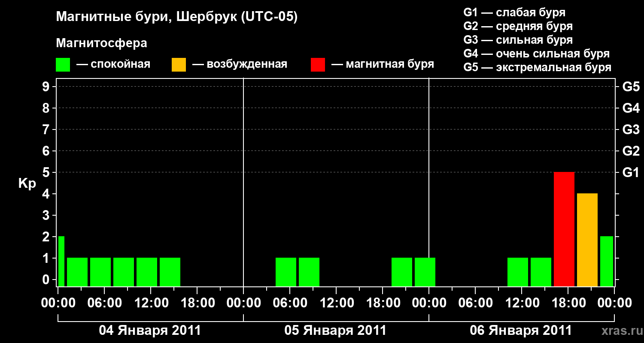Click the '04 Января 2011' date label

point(150,331)
